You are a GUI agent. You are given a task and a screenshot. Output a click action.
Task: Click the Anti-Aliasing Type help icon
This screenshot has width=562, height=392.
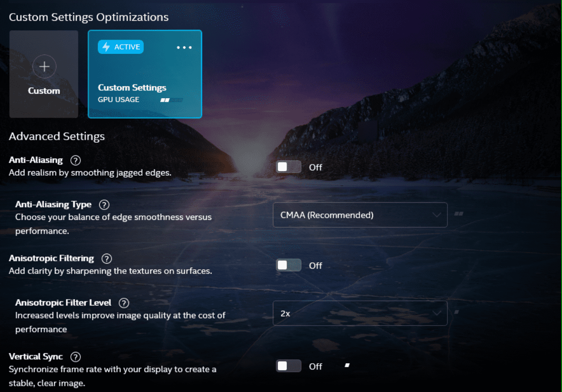pyautogui.click(x=104, y=205)
